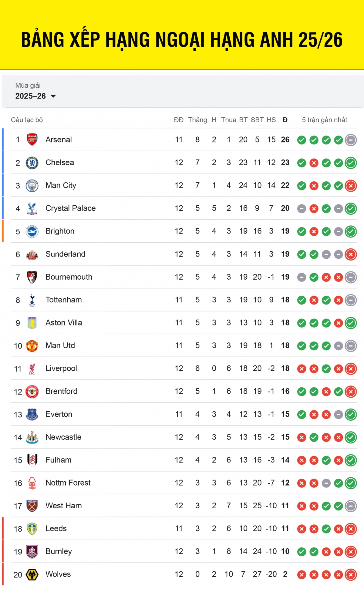Click the Man City club crest
Screen dimensions: 364x589
tap(32, 186)
